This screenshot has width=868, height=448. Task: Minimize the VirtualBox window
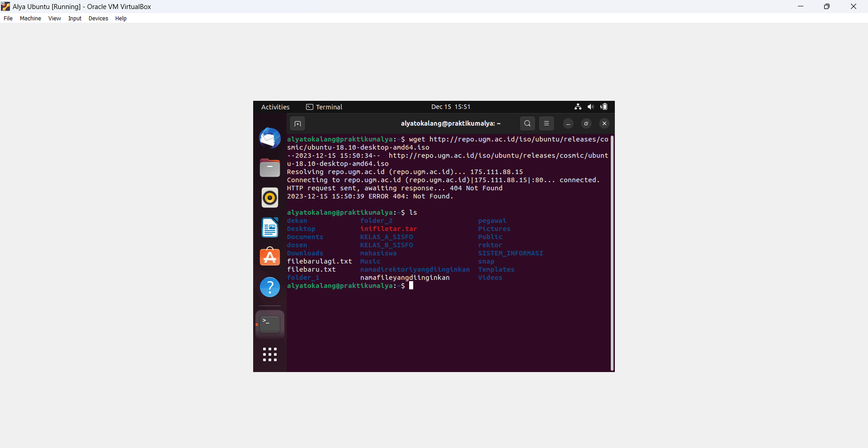pyautogui.click(x=801, y=6)
